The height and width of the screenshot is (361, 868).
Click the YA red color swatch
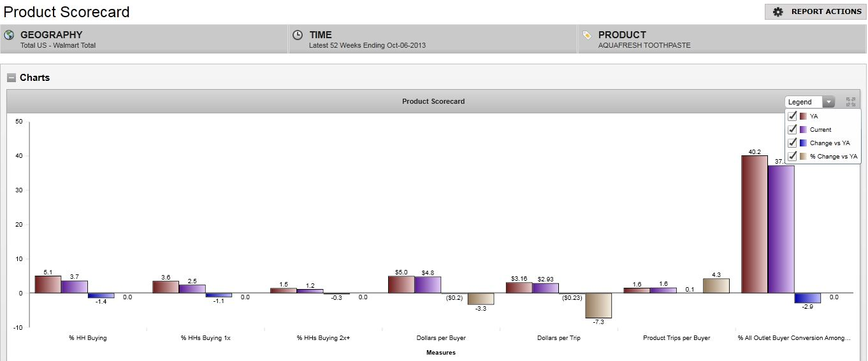click(x=803, y=117)
